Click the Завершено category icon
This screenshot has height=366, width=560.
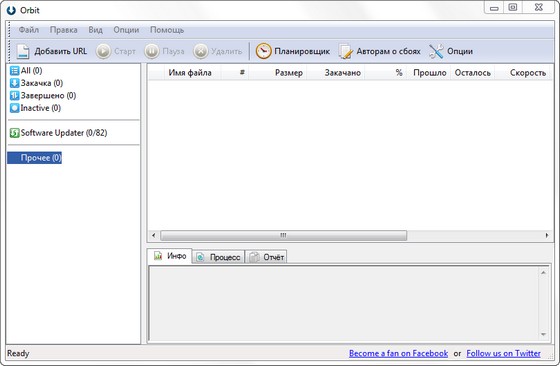pyautogui.click(x=14, y=96)
